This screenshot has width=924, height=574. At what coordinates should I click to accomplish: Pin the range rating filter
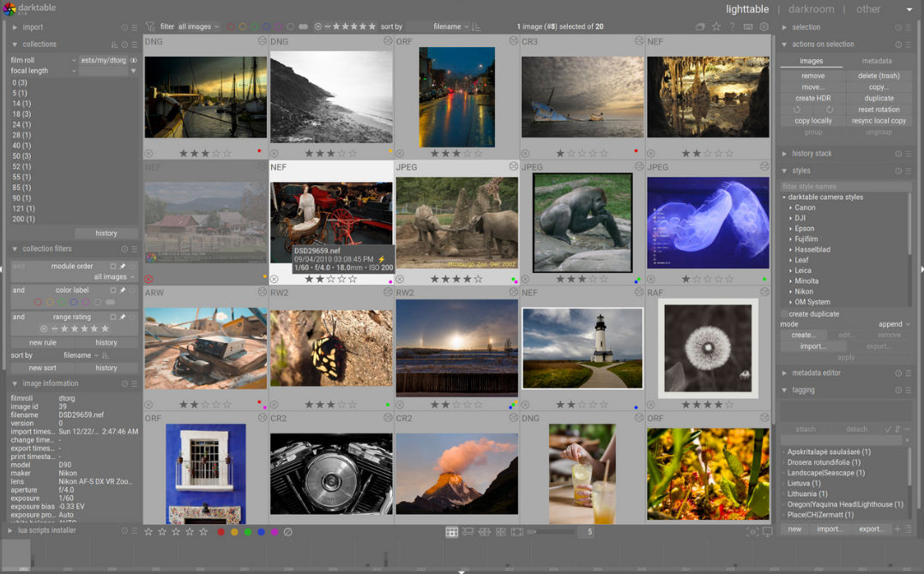click(x=124, y=317)
